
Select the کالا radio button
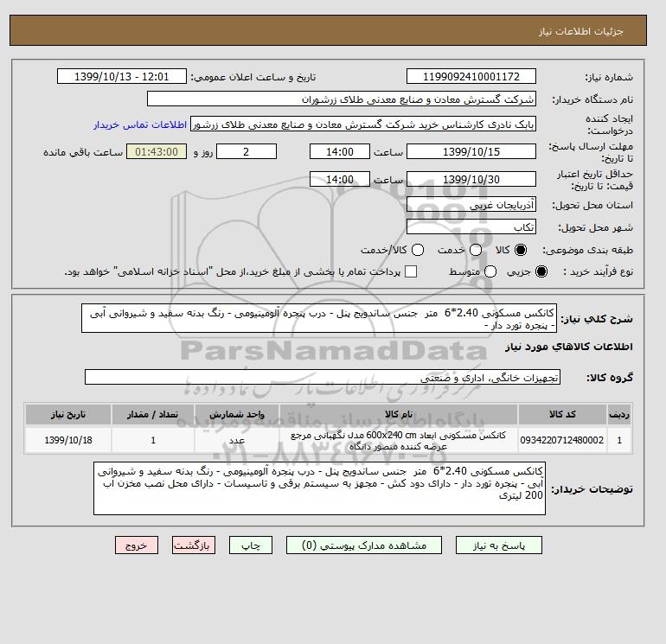pyautogui.click(x=521, y=250)
